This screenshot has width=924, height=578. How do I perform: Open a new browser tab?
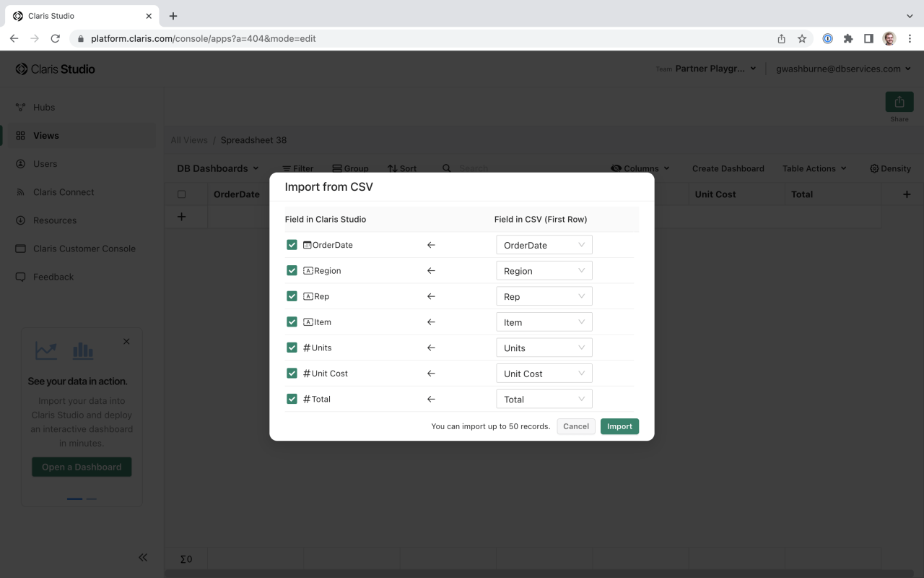coord(173,16)
